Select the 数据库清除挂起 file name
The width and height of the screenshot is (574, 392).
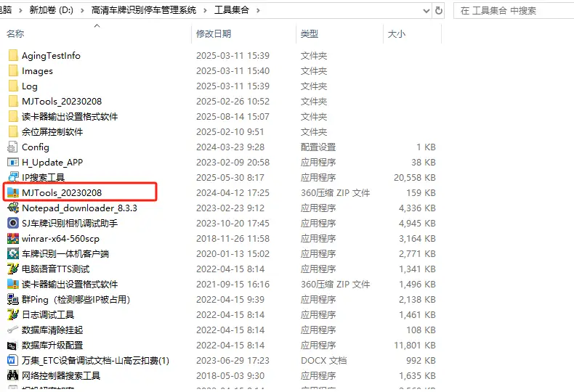(x=52, y=330)
